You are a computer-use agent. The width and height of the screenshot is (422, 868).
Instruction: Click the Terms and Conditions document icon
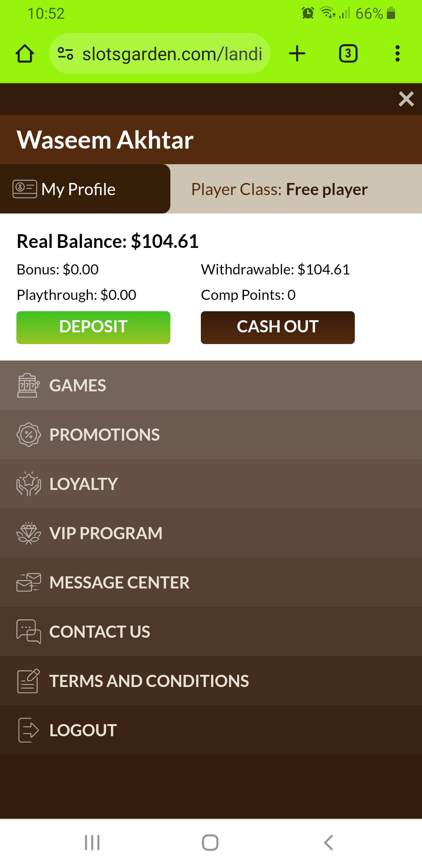pos(29,681)
